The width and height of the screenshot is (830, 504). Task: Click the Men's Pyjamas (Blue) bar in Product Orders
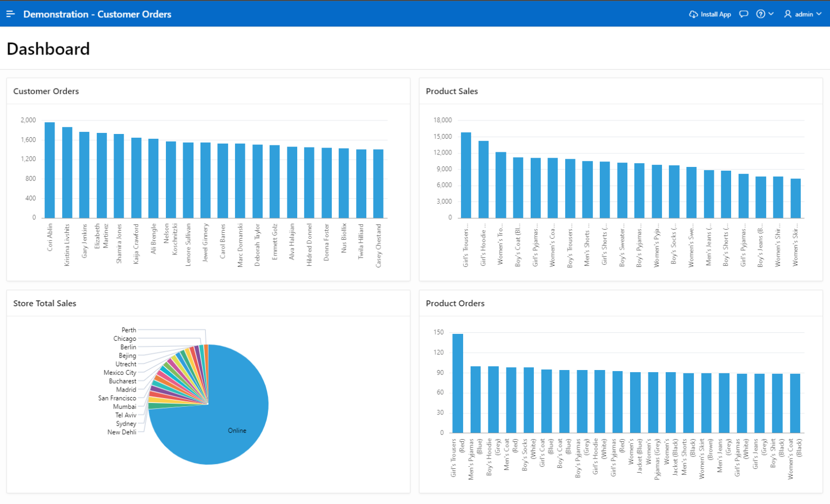[476, 400]
